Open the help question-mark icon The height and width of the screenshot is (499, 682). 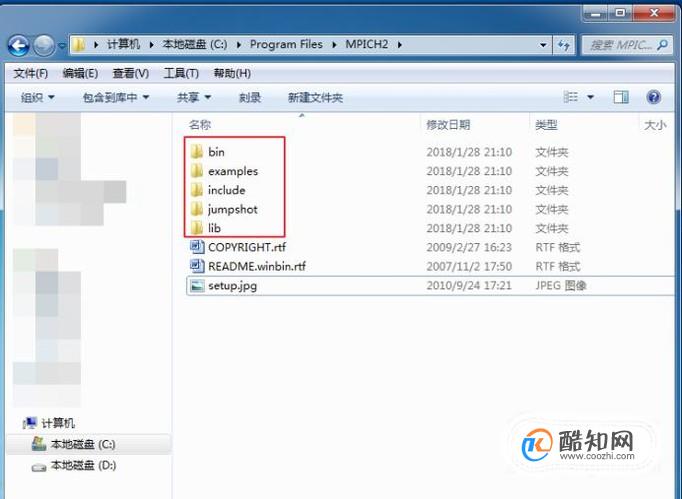pyautogui.click(x=653, y=97)
